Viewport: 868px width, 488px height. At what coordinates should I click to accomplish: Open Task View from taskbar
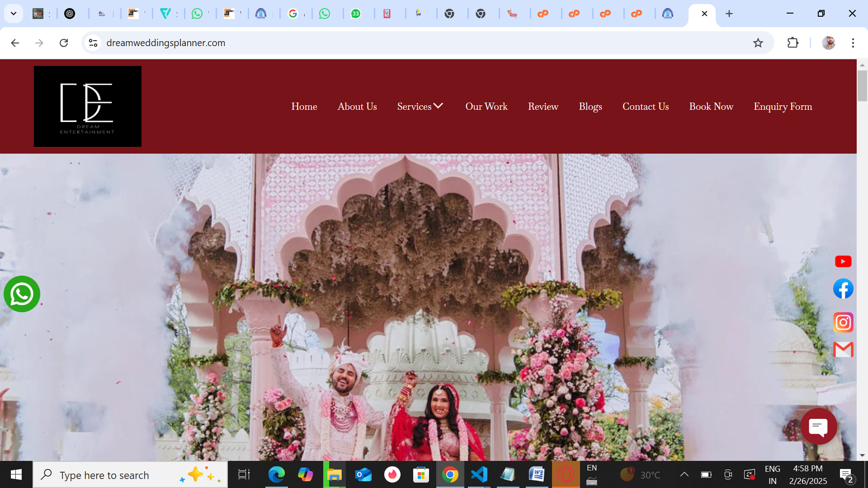[x=244, y=474]
